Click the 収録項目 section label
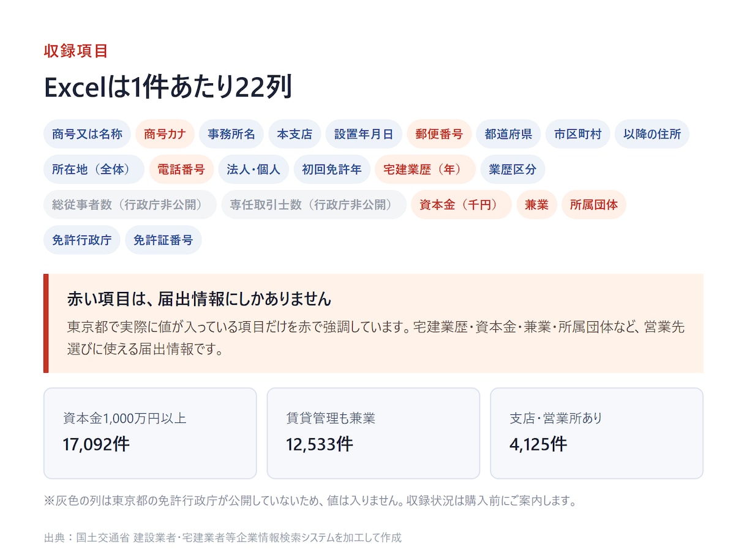 click(x=76, y=51)
